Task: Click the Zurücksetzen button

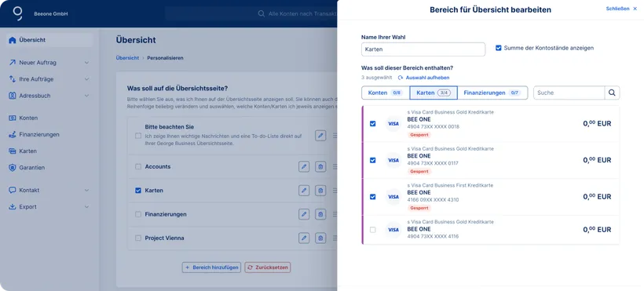Action: tap(267, 267)
